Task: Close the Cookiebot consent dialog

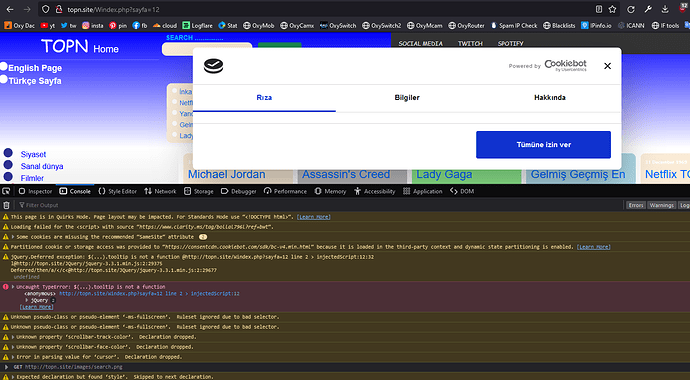Action: [607, 66]
